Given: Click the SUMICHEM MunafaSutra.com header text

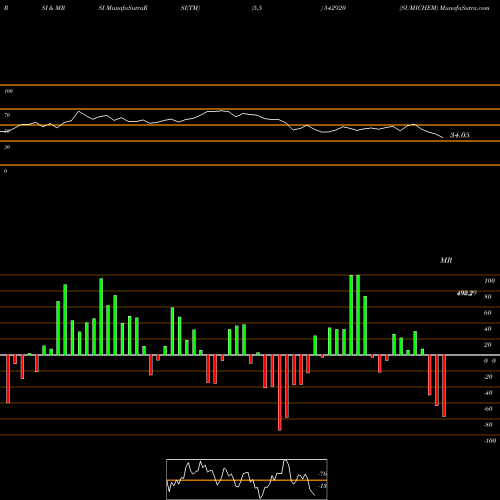Looking at the screenshot, I should click(444, 8).
